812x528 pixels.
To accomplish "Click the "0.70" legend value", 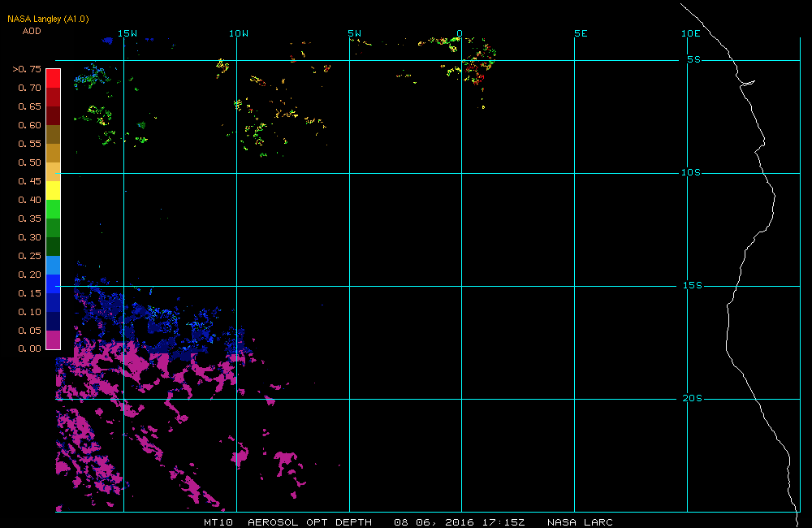I will [x=29, y=88].
